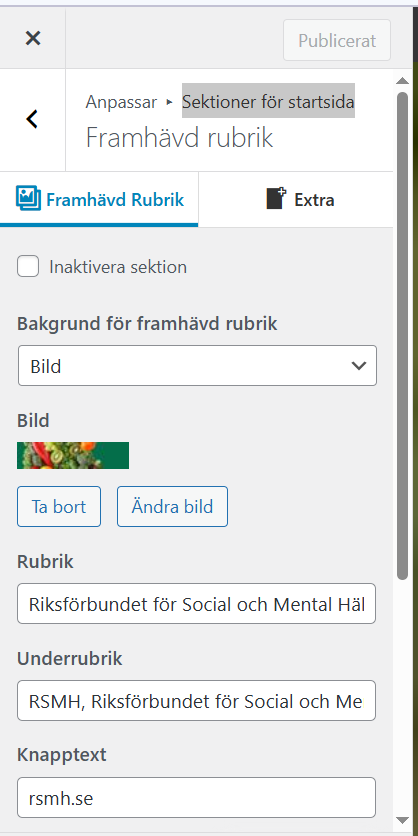Screen dimensions: 418x836
Task: Switch to the Extra tab
Action: (296, 199)
